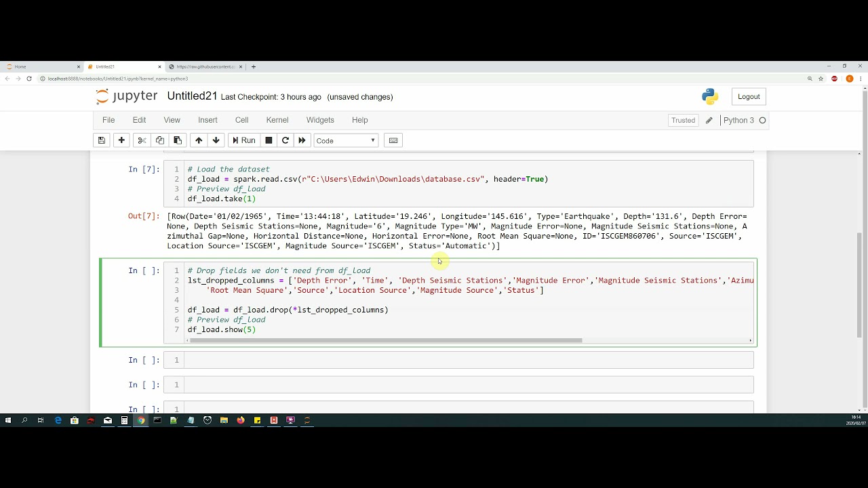The height and width of the screenshot is (488, 868).
Task: Open the Cell menu
Action: tap(241, 120)
